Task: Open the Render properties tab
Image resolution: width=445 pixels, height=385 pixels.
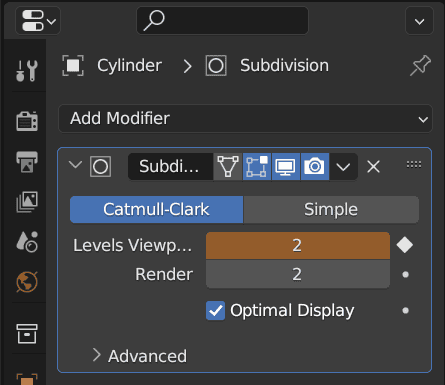Action: click(27, 121)
